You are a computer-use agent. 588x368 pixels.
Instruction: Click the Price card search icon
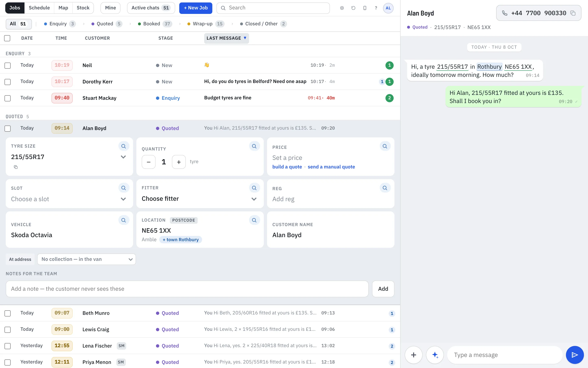click(x=385, y=146)
